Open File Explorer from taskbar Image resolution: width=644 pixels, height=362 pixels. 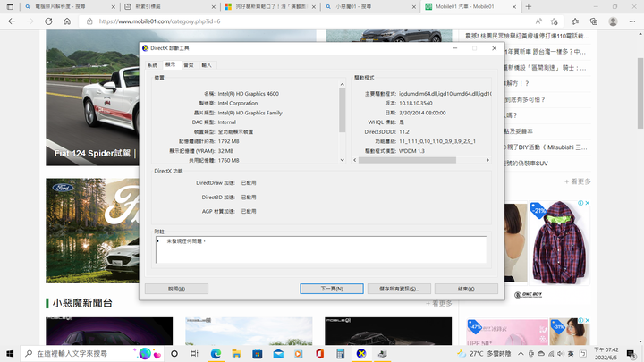pos(236,353)
